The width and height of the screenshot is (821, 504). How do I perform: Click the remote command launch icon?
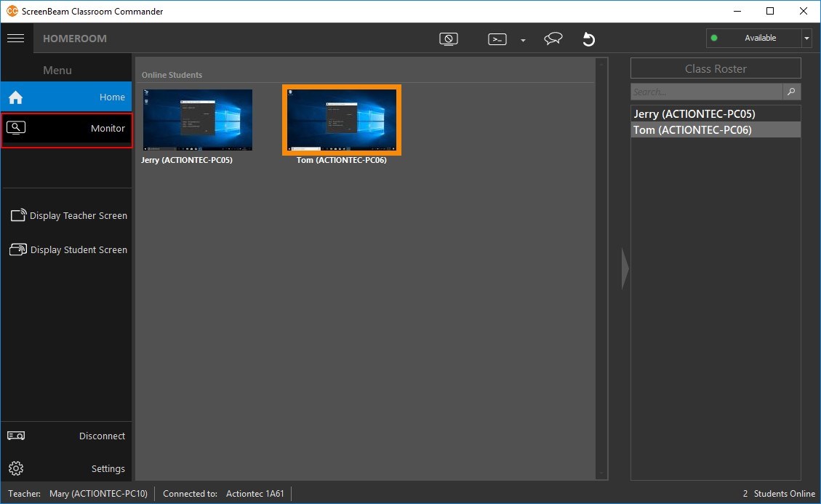coord(497,39)
